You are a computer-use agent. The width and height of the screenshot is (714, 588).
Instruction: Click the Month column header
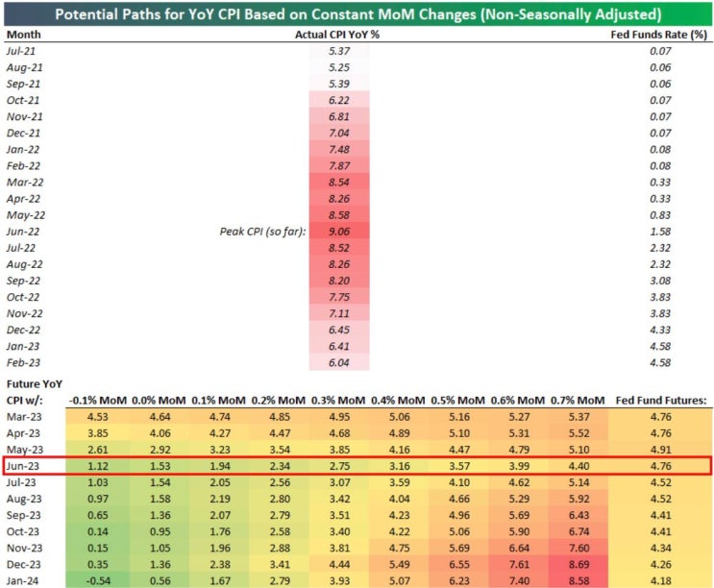point(24,35)
